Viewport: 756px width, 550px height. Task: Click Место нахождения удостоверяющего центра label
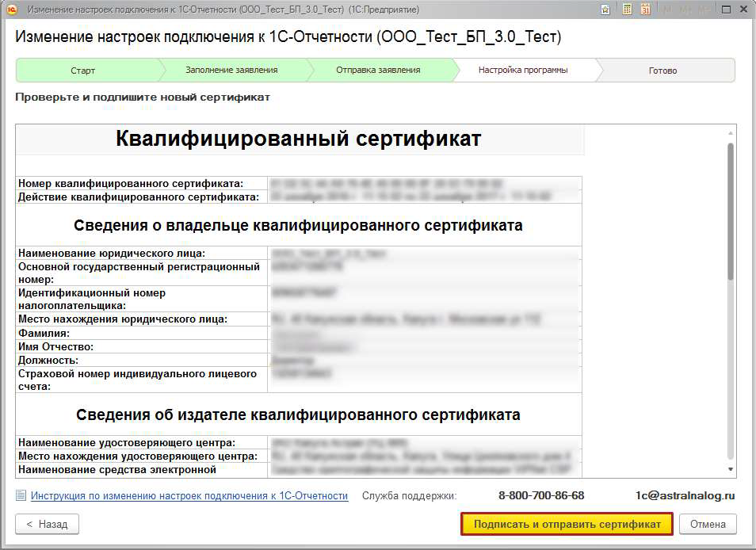coord(137,456)
